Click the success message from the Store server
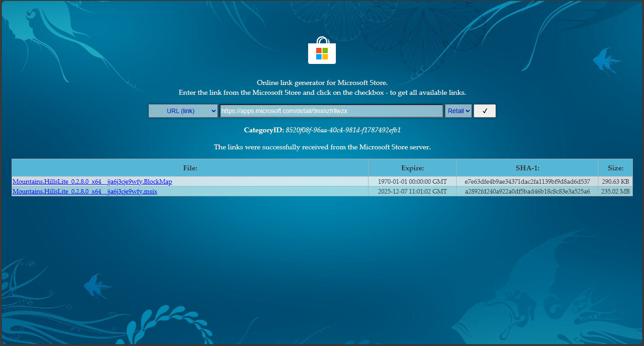This screenshot has height=346, width=644. pyautogui.click(x=322, y=147)
